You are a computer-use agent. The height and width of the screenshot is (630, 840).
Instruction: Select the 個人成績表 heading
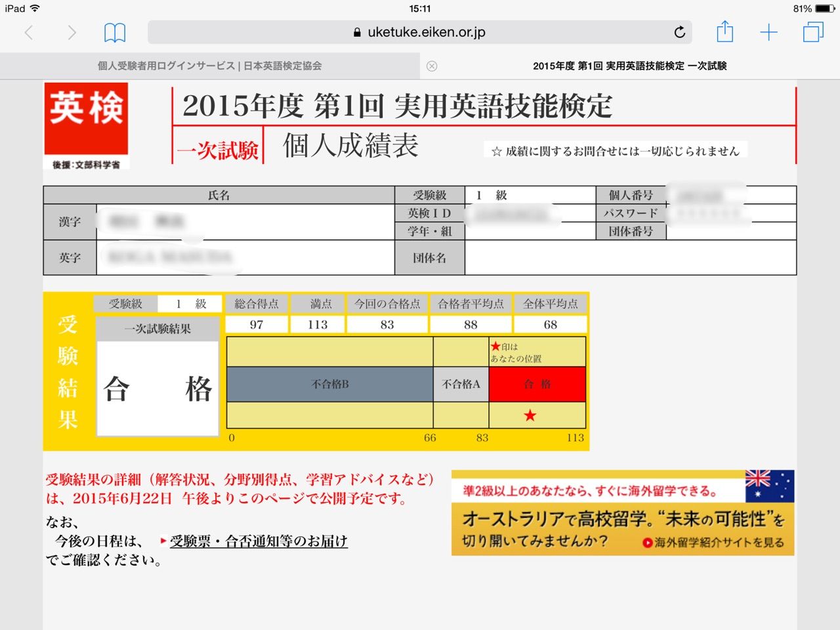[350, 146]
